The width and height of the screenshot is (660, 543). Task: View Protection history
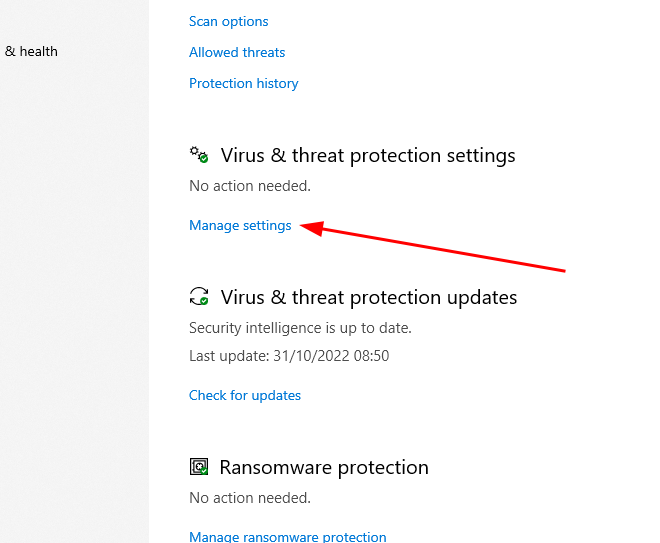[x=243, y=83]
